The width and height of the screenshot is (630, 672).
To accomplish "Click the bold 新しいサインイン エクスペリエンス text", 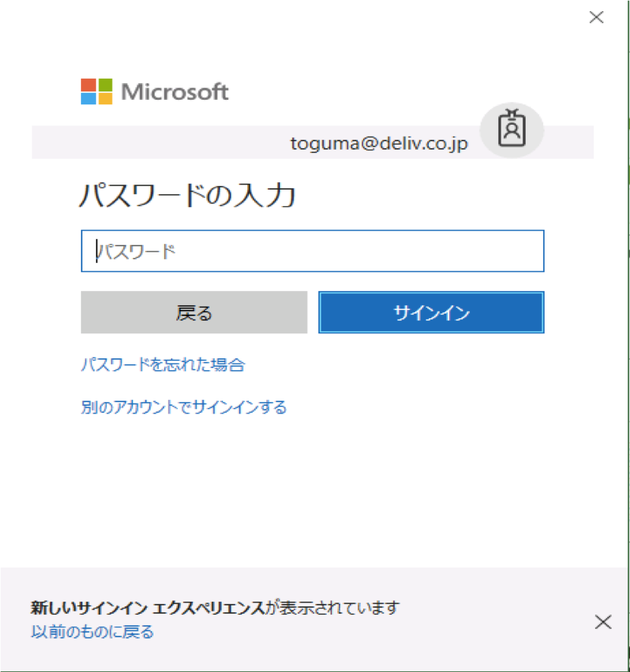I will [148, 608].
